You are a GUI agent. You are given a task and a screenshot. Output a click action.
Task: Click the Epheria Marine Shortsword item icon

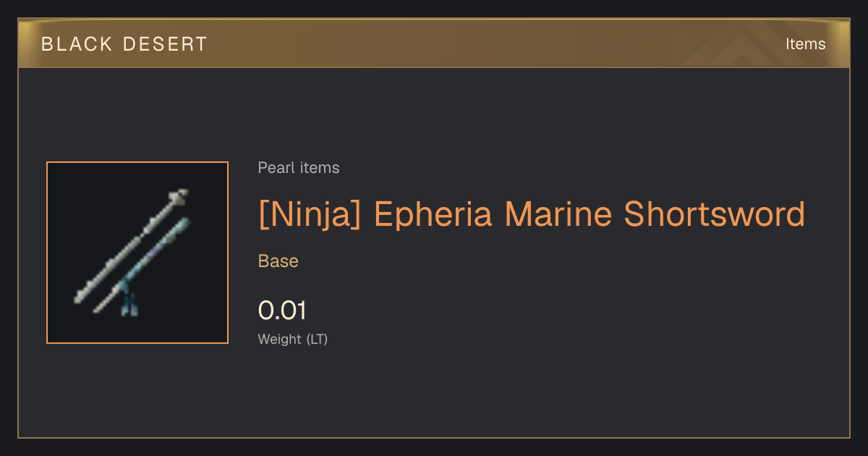pos(137,253)
